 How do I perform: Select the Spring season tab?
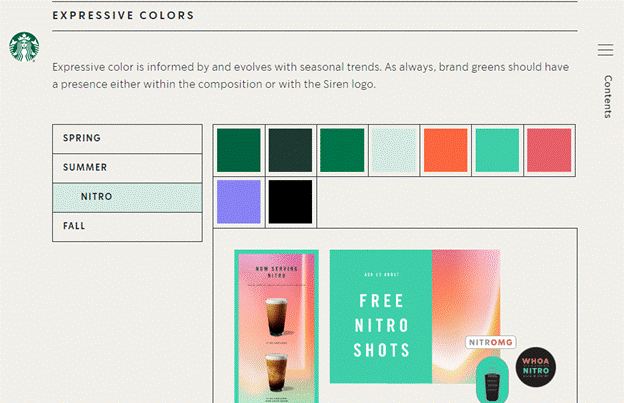click(127, 138)
